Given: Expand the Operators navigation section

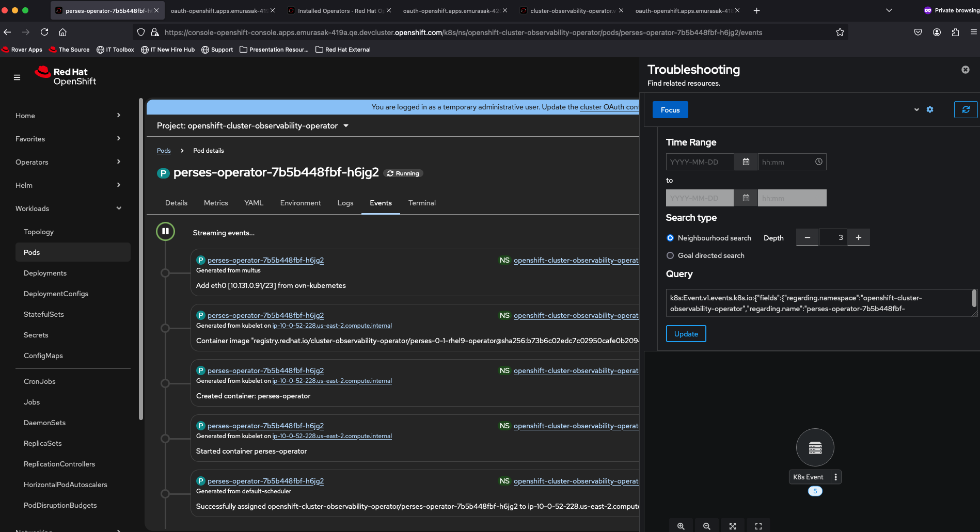Looking at the screenshot, I should tap(68, 162).
